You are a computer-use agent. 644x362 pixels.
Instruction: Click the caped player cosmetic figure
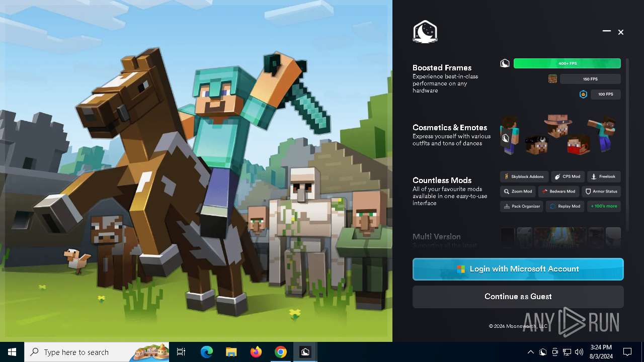pyautogui.click(x=509, y=135)
